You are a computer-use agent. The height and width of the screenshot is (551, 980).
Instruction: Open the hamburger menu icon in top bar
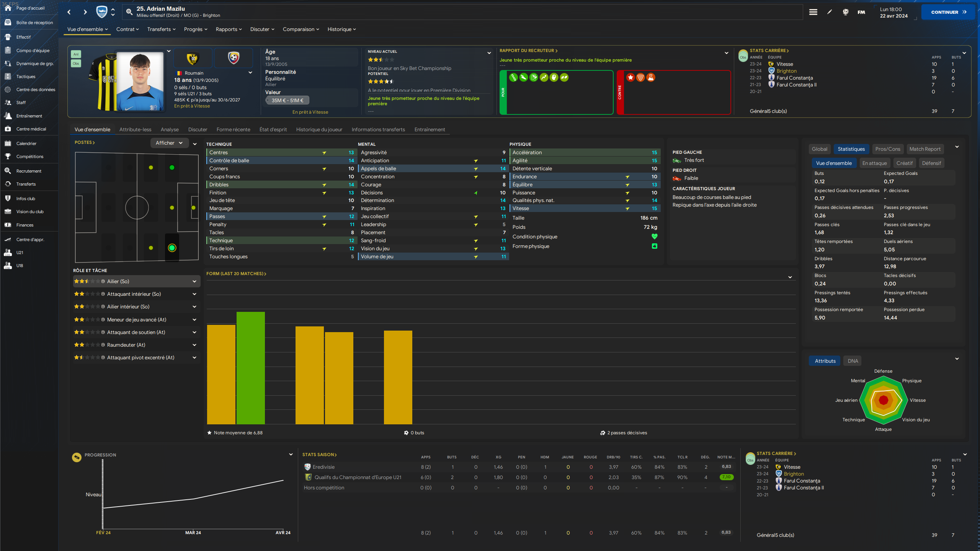tap(813, 12)
